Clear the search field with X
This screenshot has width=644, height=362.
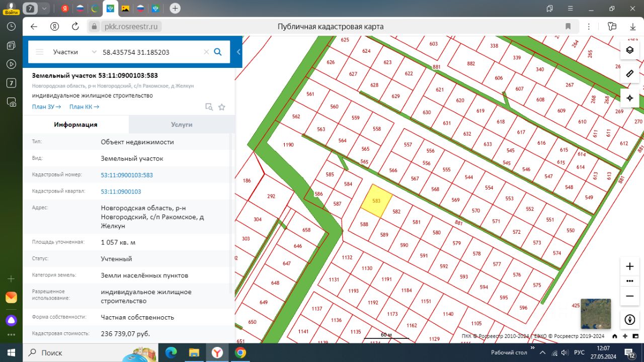206,52
